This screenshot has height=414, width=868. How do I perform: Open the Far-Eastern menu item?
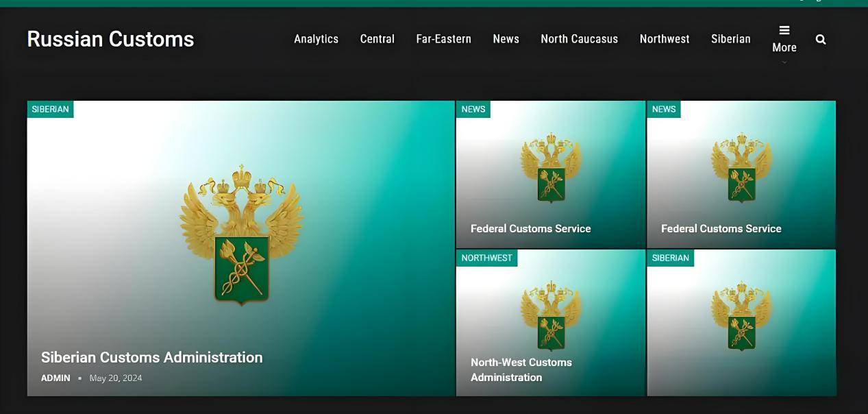click(443, 39)
